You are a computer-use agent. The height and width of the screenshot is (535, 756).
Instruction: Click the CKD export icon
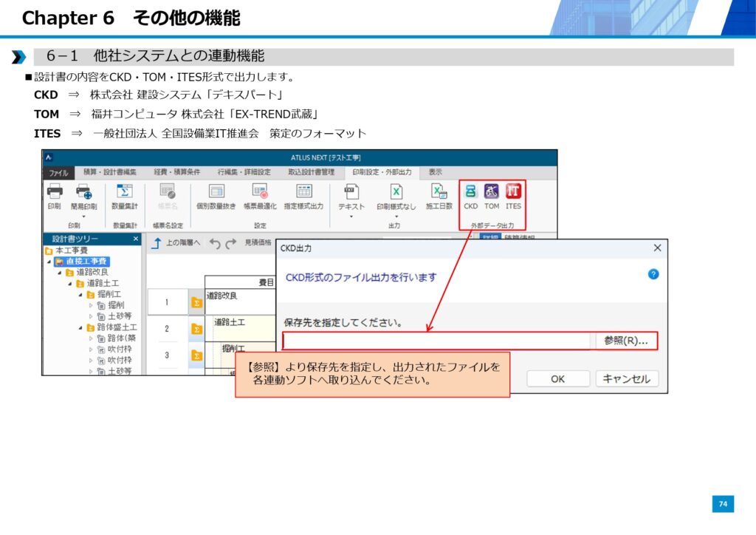pyautogui.click(x=470, y=193)
